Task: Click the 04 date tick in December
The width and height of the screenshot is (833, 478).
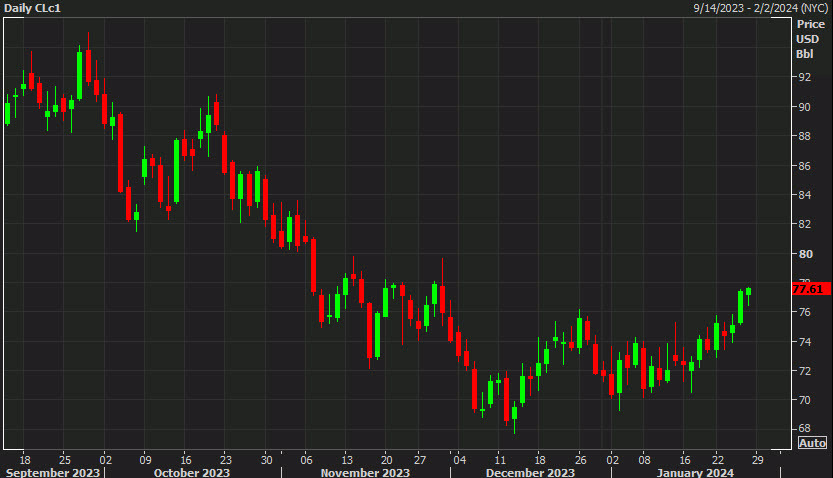Action: 460,460
